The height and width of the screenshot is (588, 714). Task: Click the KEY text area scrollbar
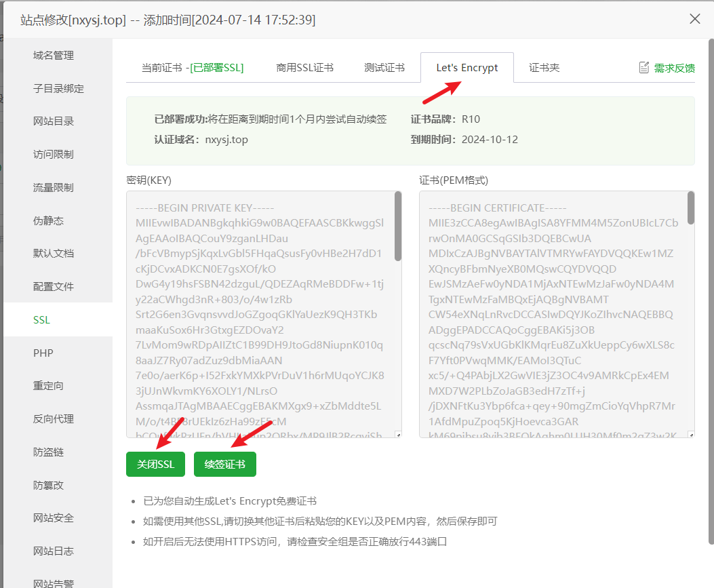tap(398, 227)
